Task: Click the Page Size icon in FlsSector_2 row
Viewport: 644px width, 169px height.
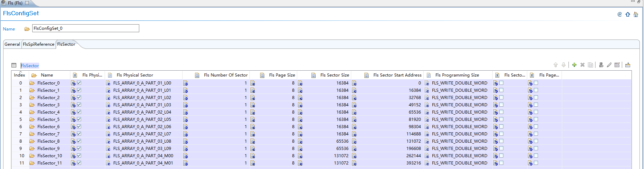Action: [253, 98]
